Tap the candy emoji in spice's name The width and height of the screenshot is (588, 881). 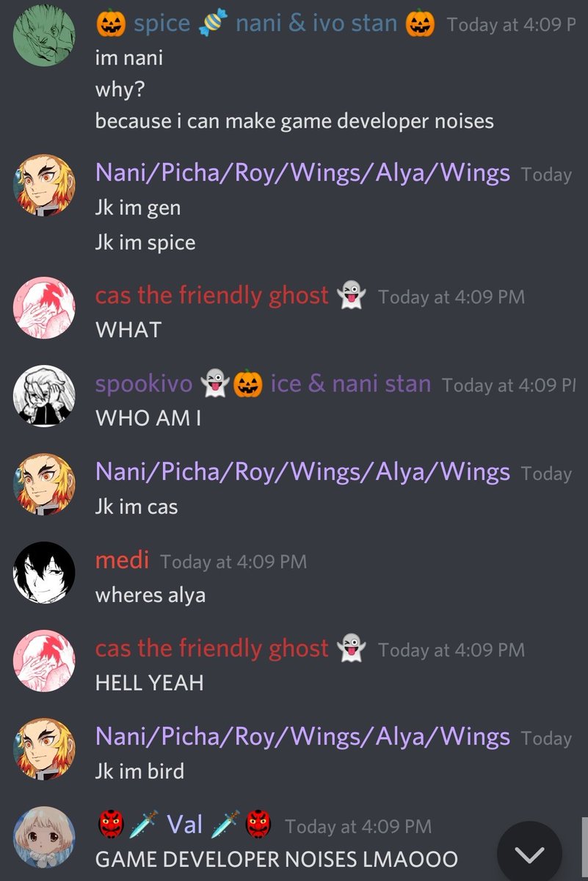click(213, 24)
